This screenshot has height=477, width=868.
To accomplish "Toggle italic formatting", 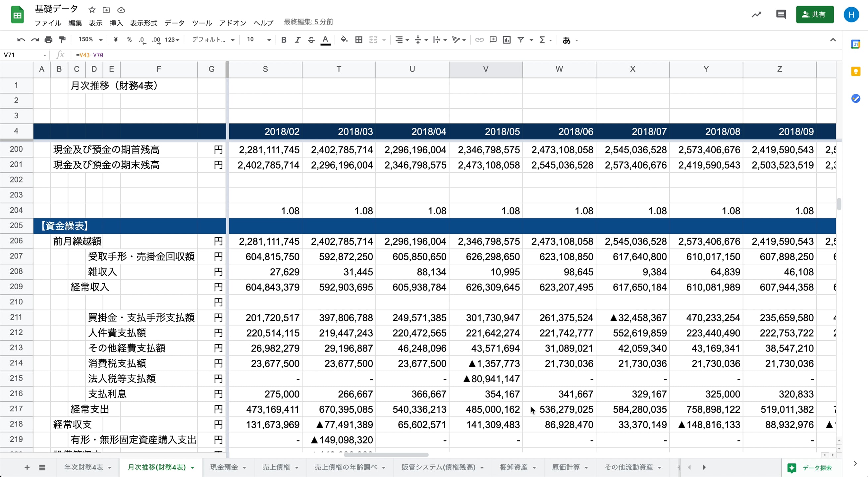I will [x=297, y=40].
